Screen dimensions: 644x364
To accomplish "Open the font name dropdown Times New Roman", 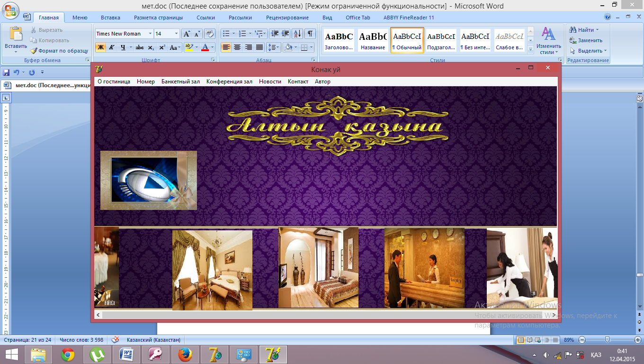I will point(150,34).
